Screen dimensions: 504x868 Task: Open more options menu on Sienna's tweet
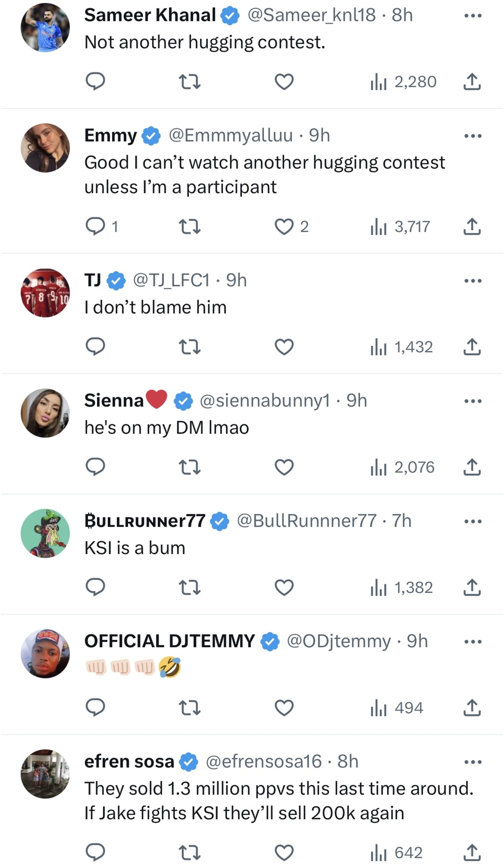[472, 401]
